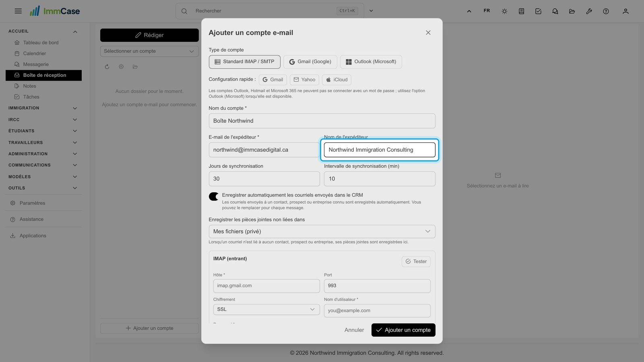
Task: Open the chat messages icon in header
Action: coord(555,11)
